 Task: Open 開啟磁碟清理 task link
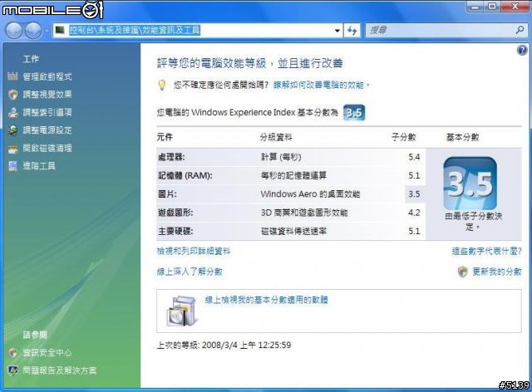point(47,148)
